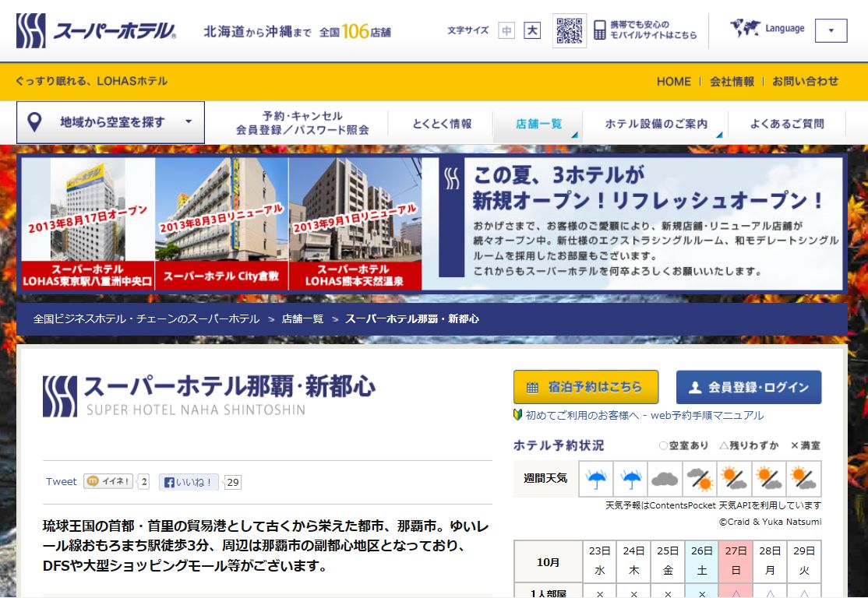Click 全国106店舗 header text

pyautogui.click(x=355, y=31)
